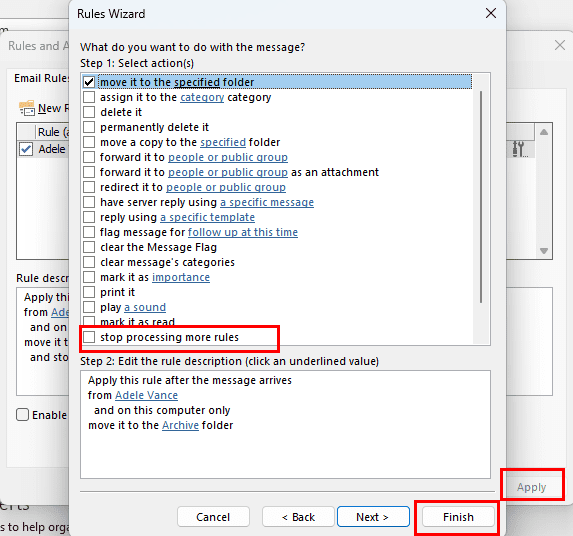Viewport: 573px width, 536px height.
Task: Click the Next button
Action: coord(373,517)
